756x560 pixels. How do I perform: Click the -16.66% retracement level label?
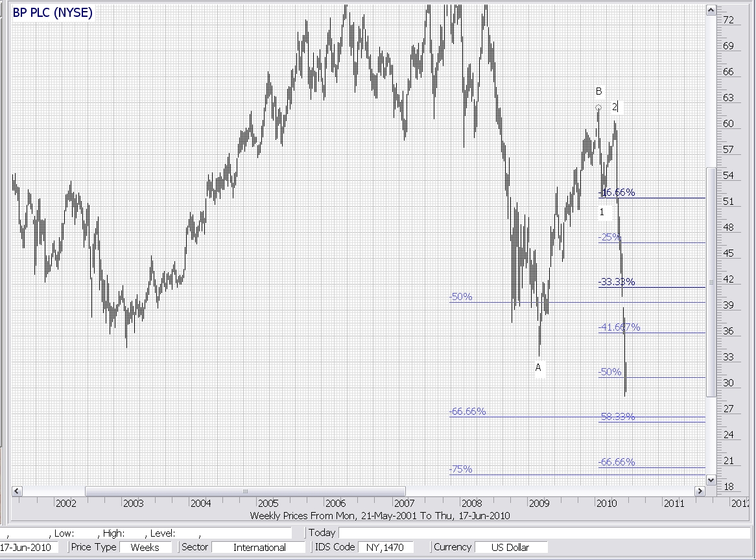pyautogui.click(x=617, y=192)
